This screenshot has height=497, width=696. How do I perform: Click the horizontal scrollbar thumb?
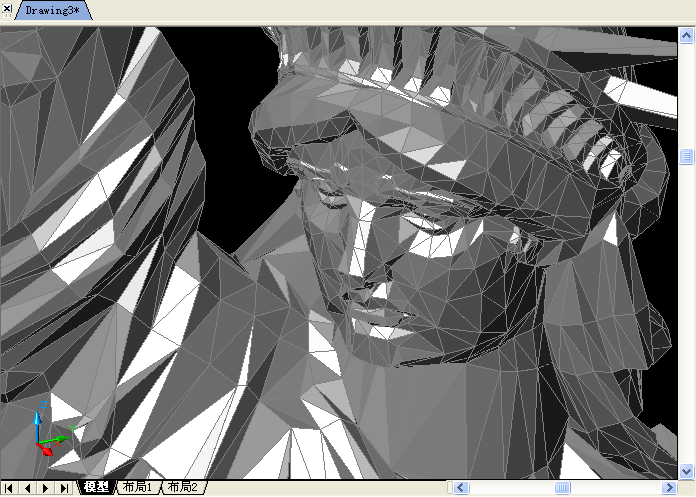click(x=562, y=488)
